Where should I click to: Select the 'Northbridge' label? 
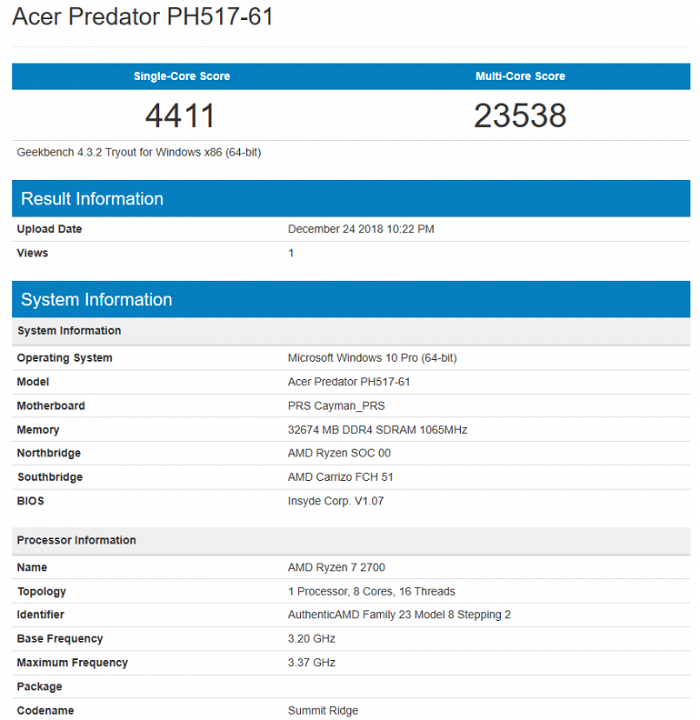pyautogui.click(x=49, y=453)
